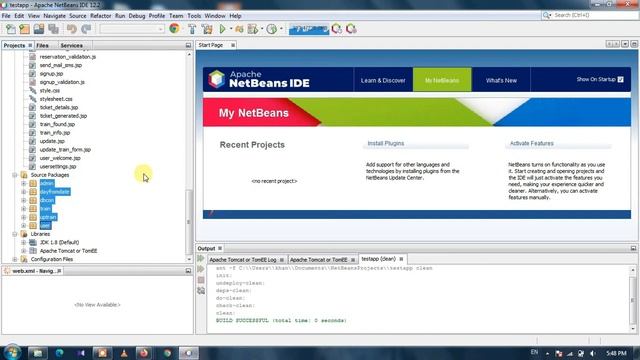Open the project configuration combo box
This screenshot has height=360, width=640.
click(132, 29)
